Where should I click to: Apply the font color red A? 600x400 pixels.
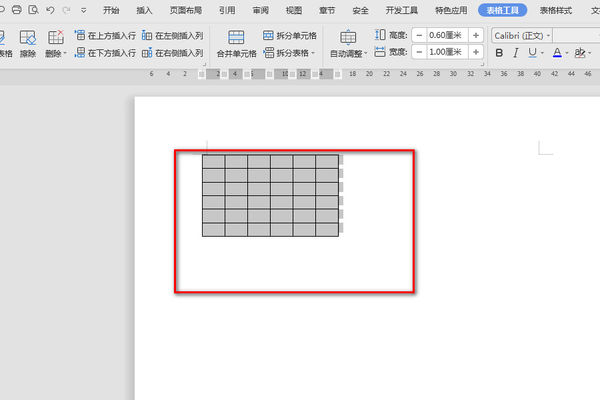[557, 53]
